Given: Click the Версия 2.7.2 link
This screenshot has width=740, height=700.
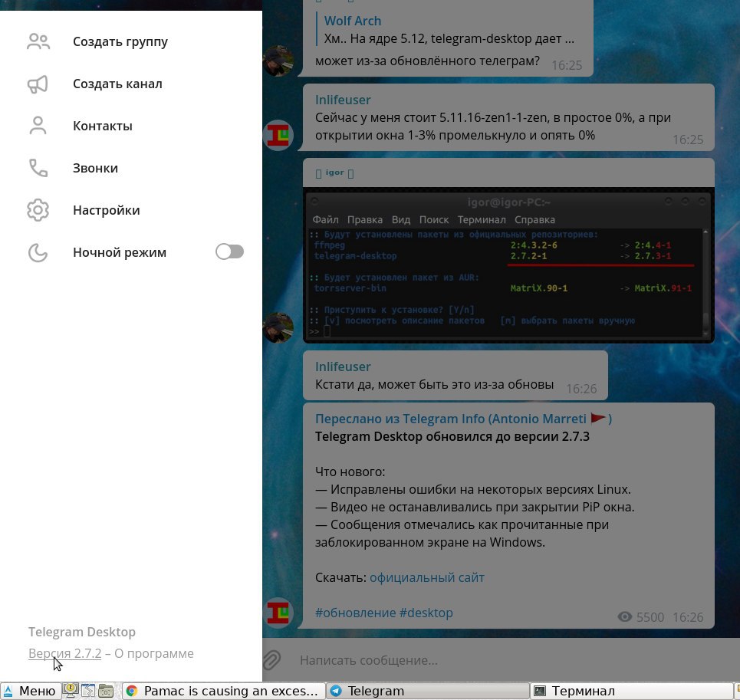Looking at the screenshot, I should [x=64, y=653].
